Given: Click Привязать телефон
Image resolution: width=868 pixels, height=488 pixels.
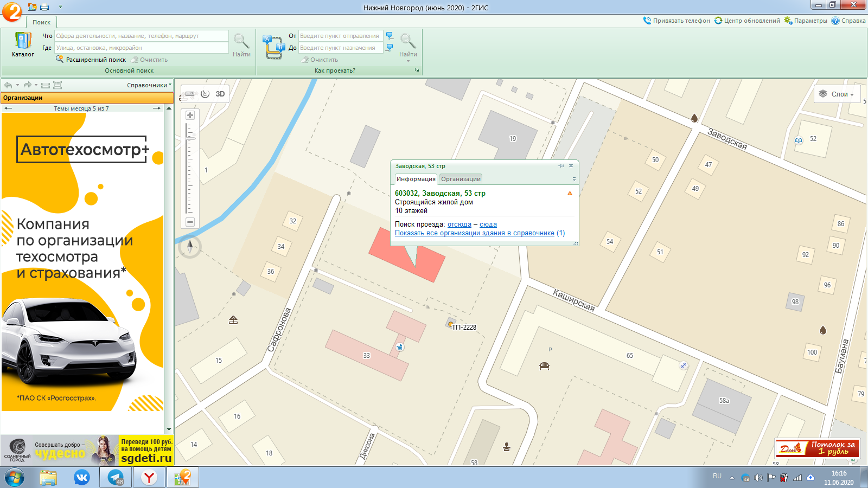Looking at the screenshot, I should [x=676, y=21].
